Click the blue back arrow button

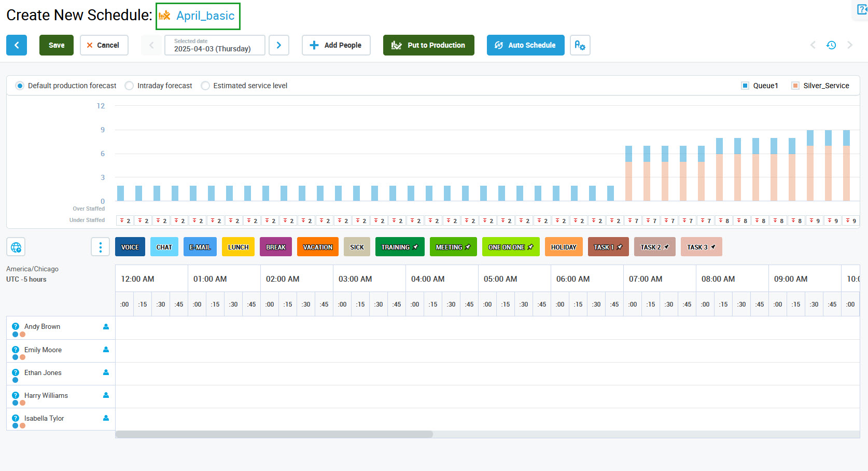pos(17,45)
